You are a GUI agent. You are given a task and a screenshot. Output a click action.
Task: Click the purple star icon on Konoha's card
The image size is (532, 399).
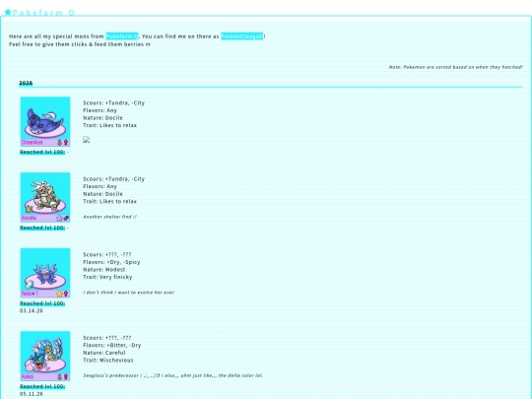pos(59,218)
